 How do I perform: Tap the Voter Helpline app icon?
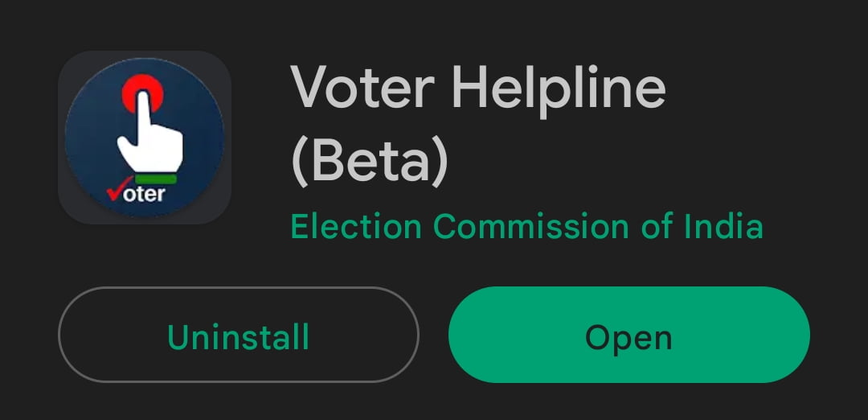[145, 138]
